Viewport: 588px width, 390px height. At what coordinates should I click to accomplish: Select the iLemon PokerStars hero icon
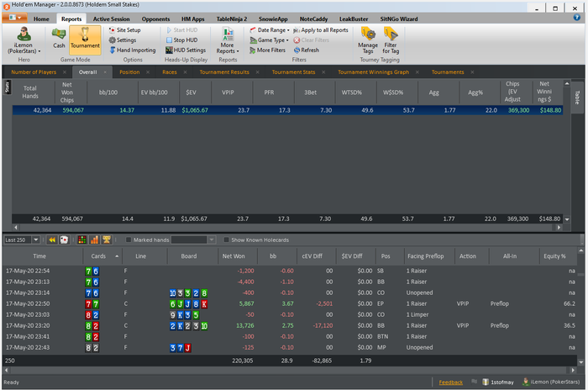click(x=24, y=40)
